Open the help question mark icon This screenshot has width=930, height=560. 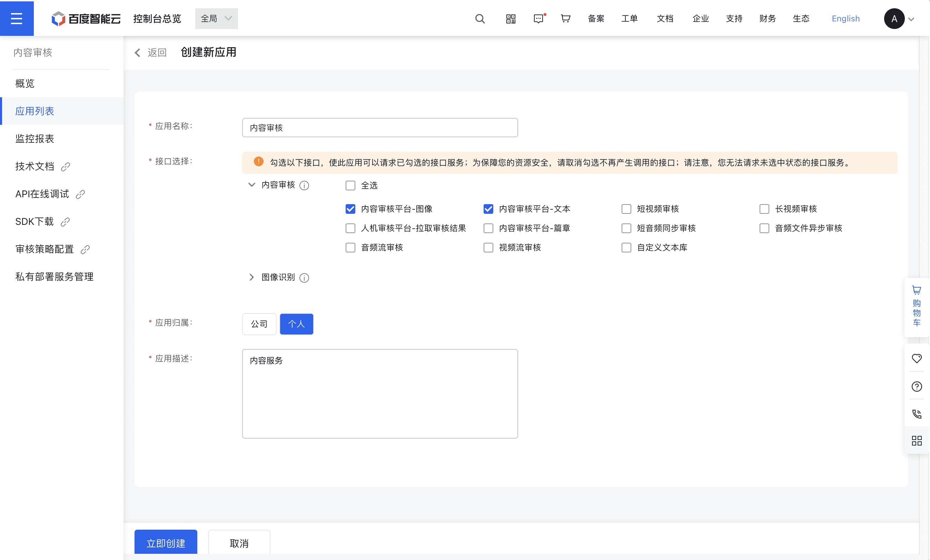(x=917, y=387)
